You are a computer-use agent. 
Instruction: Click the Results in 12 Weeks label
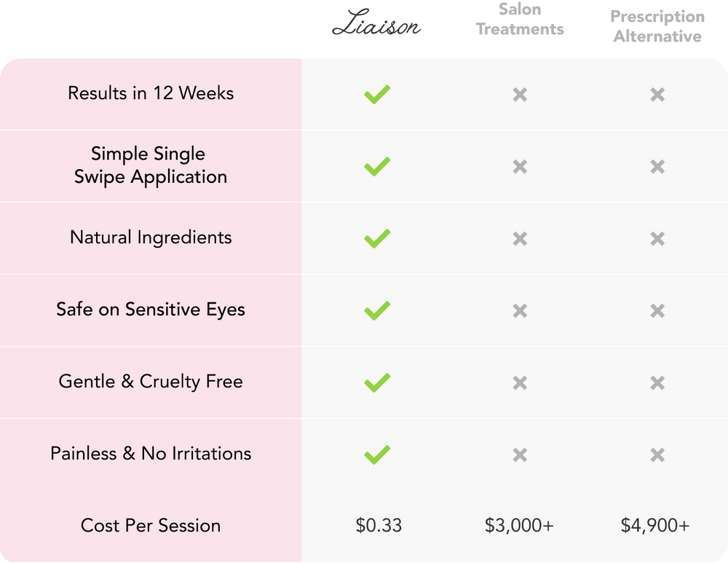click(x=151, y=93)
